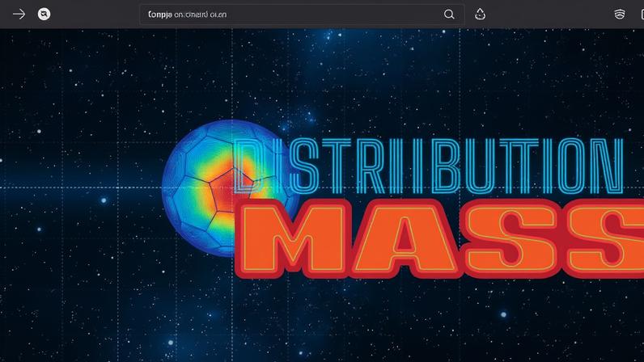Click the orange MASS headline

440,239
